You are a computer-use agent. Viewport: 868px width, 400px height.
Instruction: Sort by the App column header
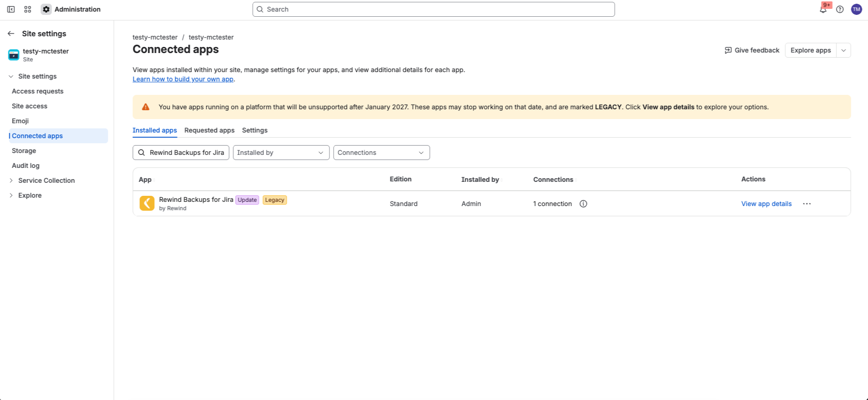[x=145, y=180]
